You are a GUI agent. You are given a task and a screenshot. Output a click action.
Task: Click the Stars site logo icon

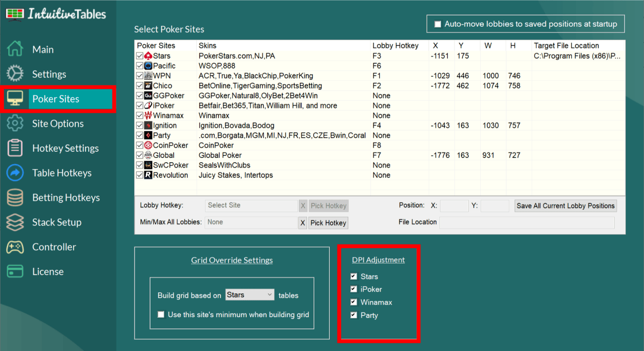coord(148,56)
